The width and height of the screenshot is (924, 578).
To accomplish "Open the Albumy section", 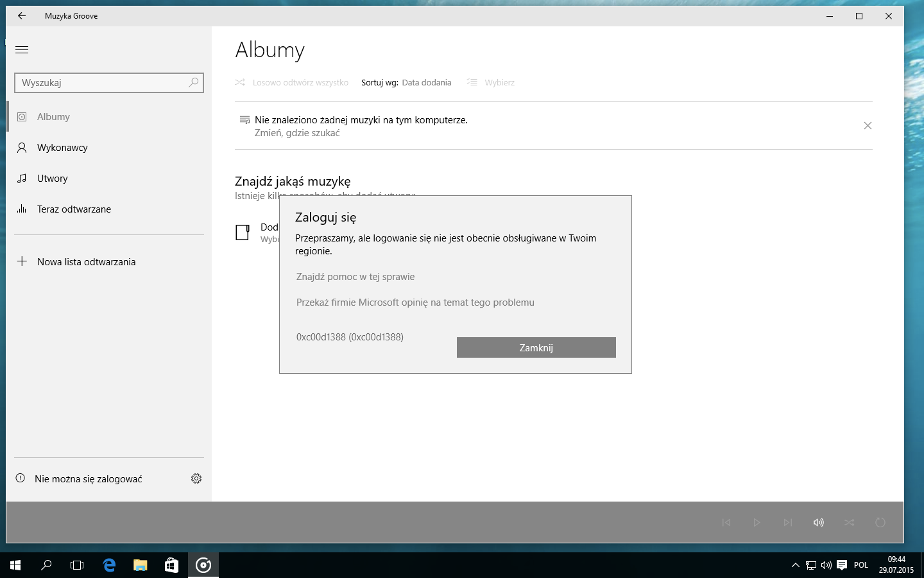I will (109, 117).
